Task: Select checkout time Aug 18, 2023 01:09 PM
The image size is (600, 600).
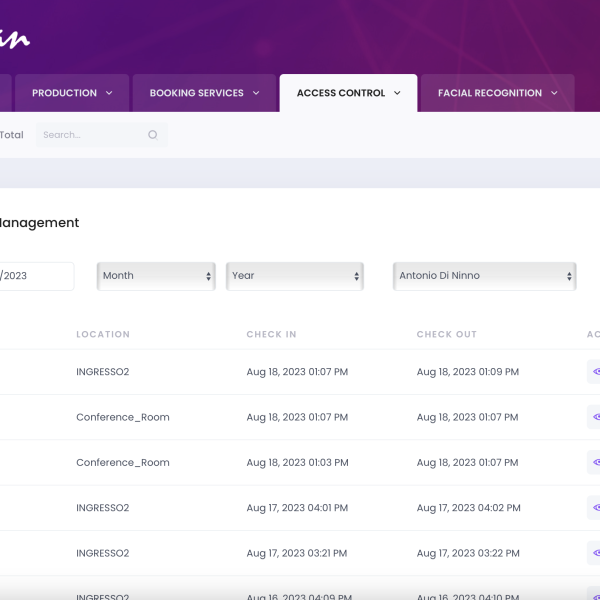Action: coord(468,372)
